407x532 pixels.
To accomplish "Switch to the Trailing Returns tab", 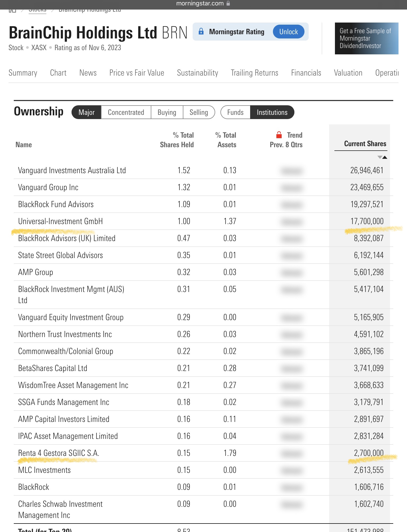I will click(x=254, y=73).
